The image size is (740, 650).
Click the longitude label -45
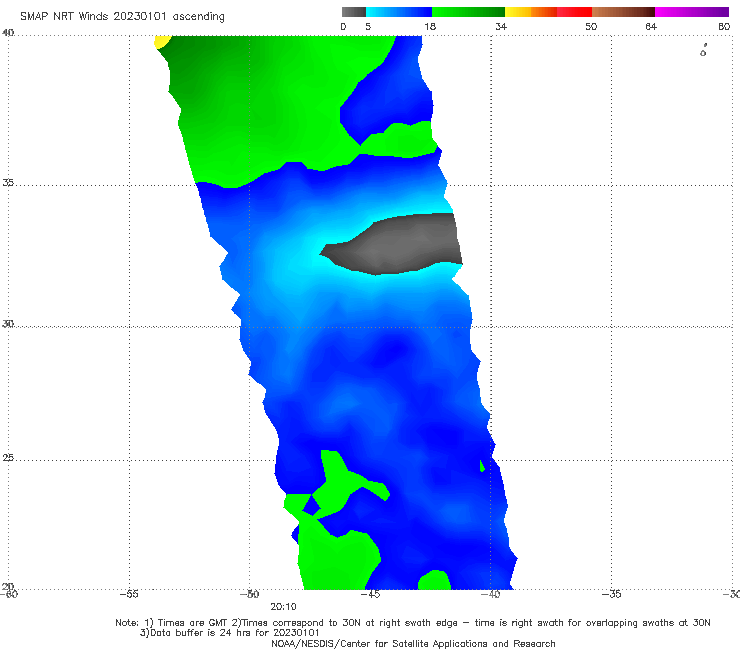pyautogui.click(x=370, y=594)
